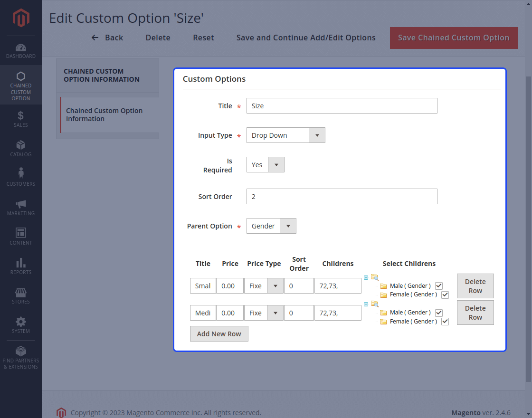Screen dimensions: 532x418
Task: Focus the Medium row title field
Action: click(203, 313)
